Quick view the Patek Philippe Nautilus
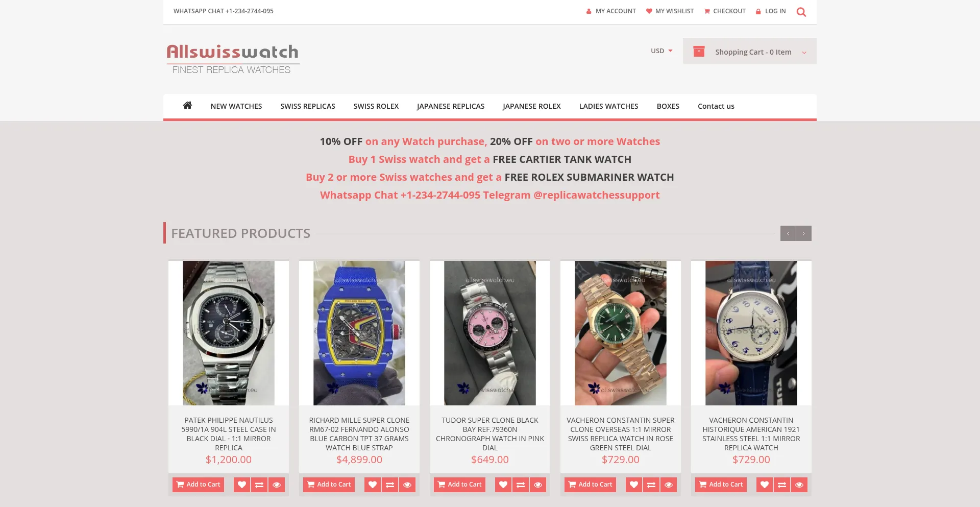This screenshot has width=980, height=507. [277, 485]
